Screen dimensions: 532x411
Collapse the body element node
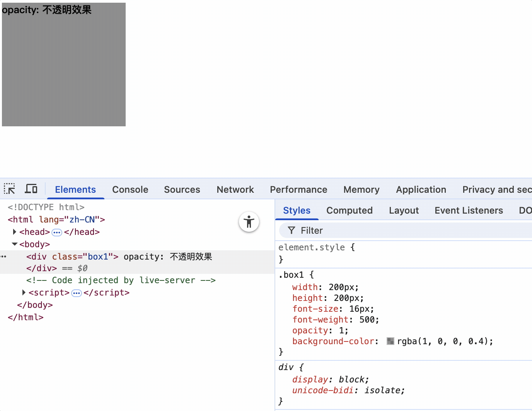pos(15,244)
